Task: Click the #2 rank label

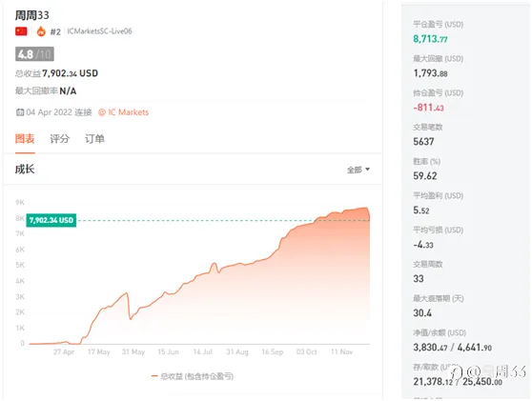Action: pyautogui.click(x=55, y=31)
